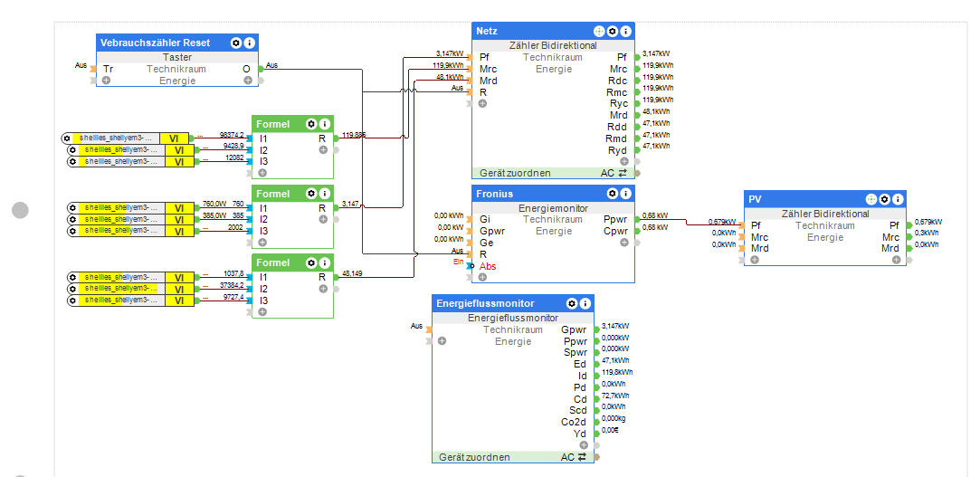The width and height of the screenshot is (980, 477).
Task: Click Energiemonitor label in Fronius block
Action: click(x=553, y=207)
